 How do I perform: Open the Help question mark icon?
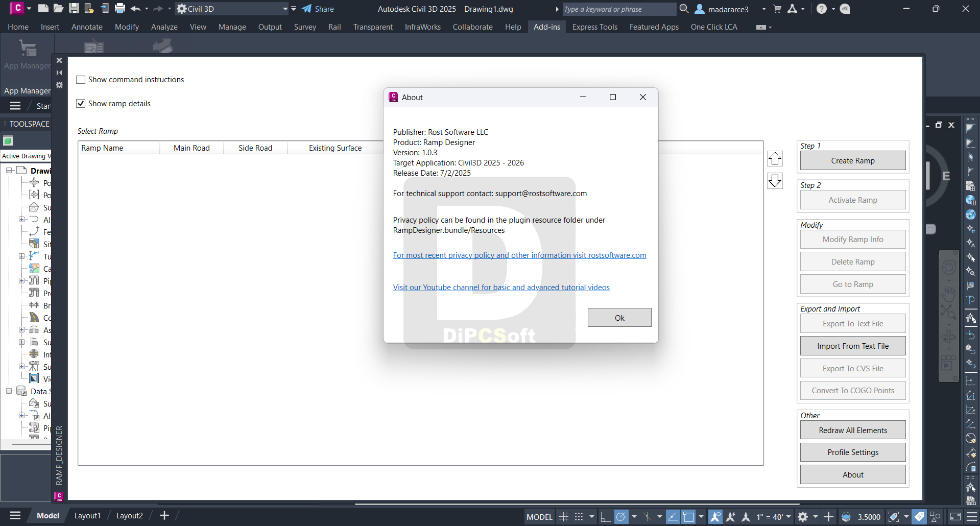point(821,9)
